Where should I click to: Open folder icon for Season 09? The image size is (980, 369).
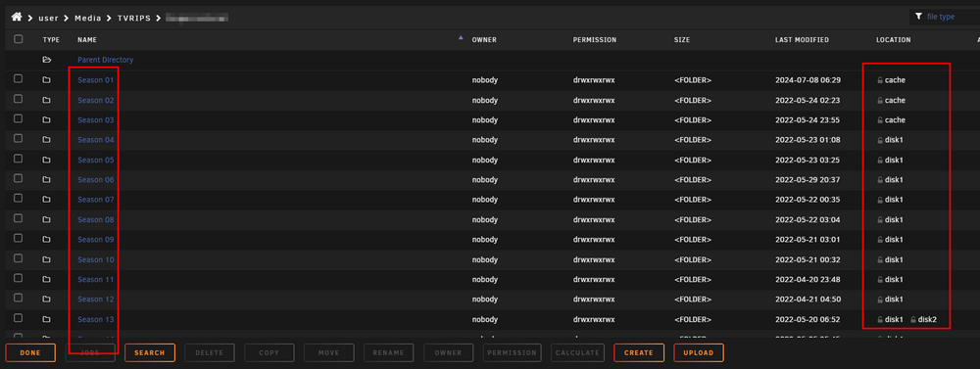pyautogui.click(x=46, y=240)
